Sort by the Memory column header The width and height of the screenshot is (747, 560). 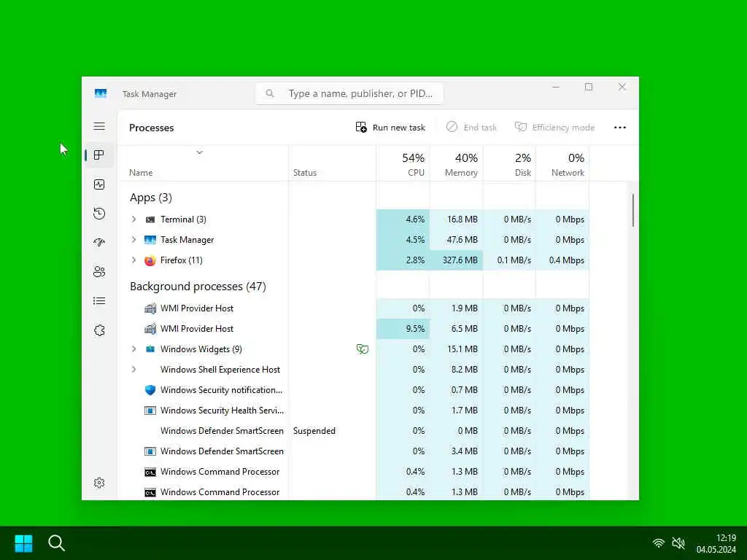pos(457,164)
